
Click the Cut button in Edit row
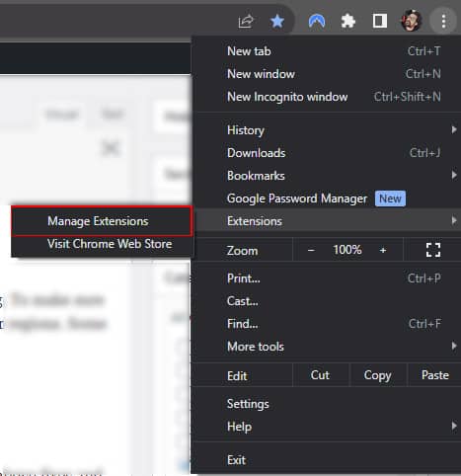tap(320, 375)
